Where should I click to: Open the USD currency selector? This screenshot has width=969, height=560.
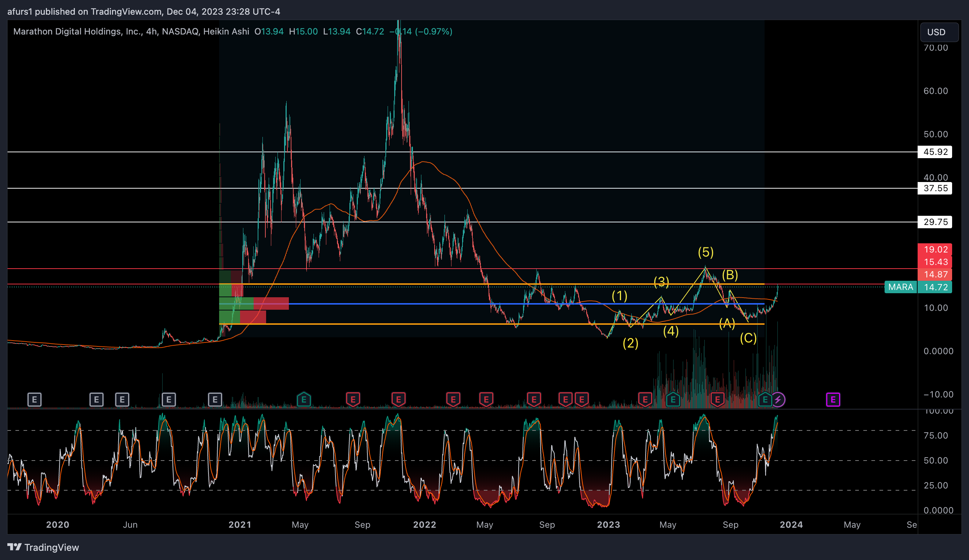point(939,32)
